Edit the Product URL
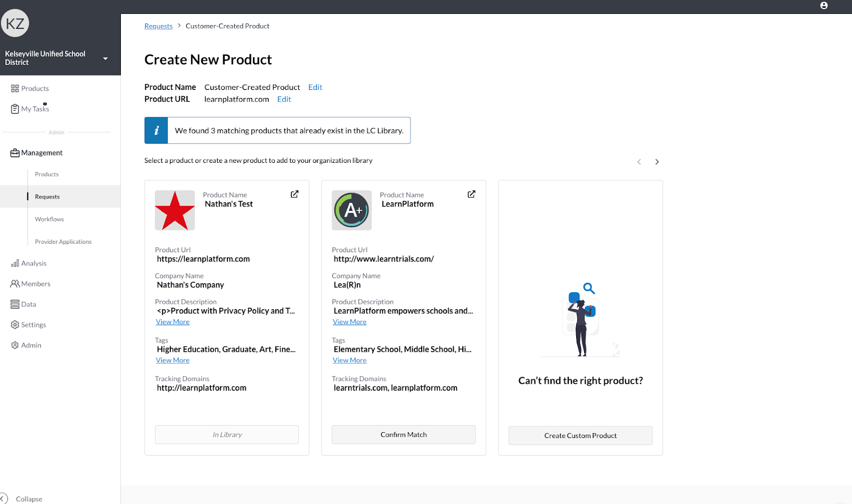The image size is (852, 504). (284, 99)
